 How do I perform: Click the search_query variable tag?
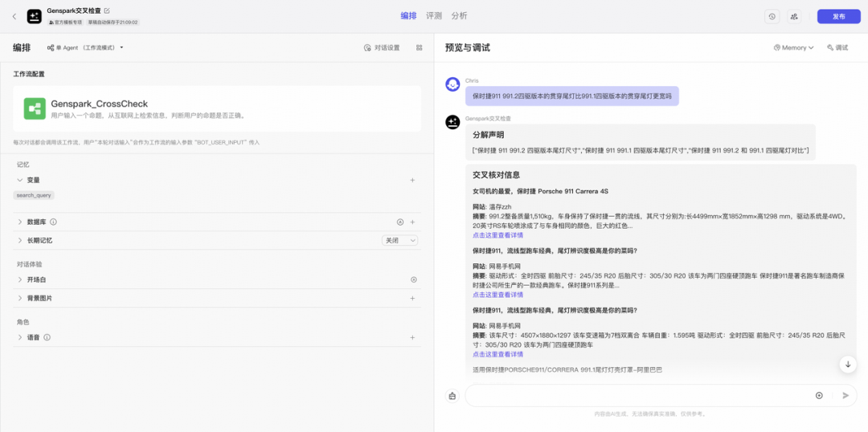click(x=34, y=195)
